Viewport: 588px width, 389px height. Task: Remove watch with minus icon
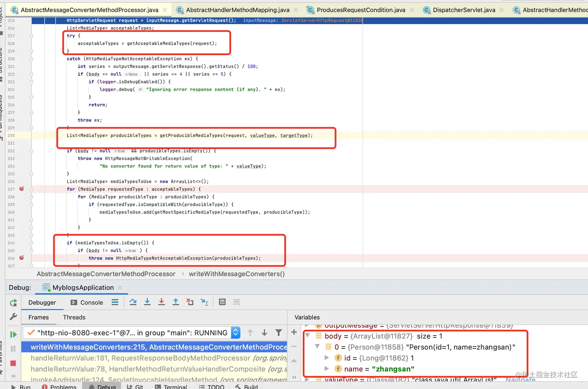click(x=294, y=346)
